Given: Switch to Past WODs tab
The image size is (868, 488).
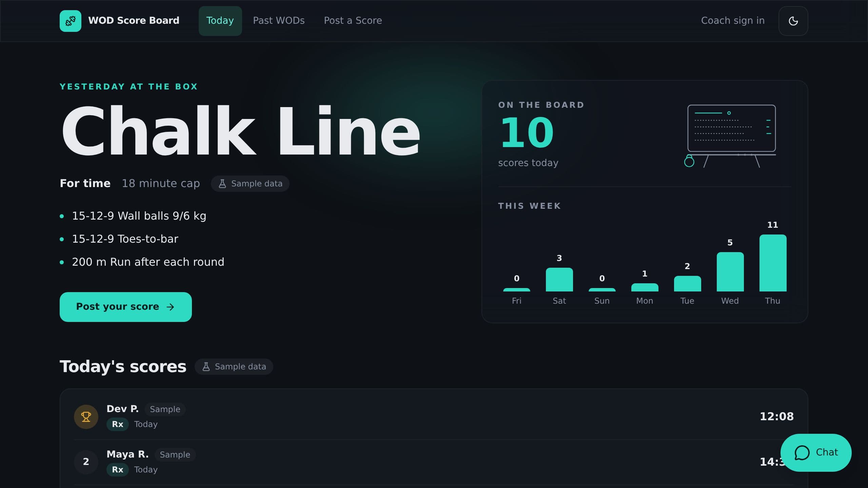Looking at the screenshot, I should click(x=279, y=21).
